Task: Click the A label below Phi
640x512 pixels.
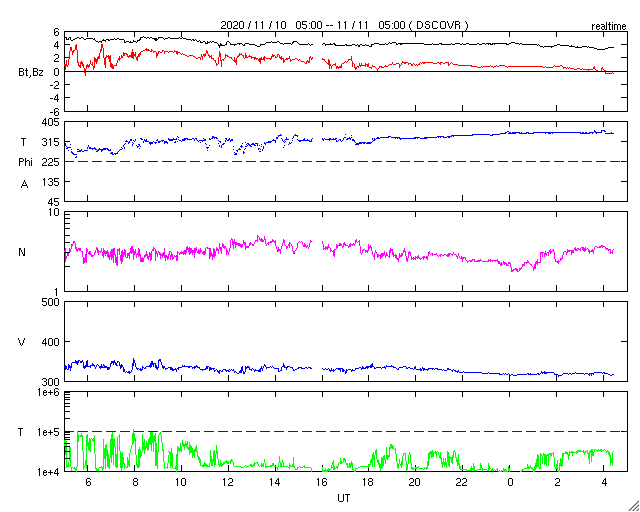Action: point(24,184)
